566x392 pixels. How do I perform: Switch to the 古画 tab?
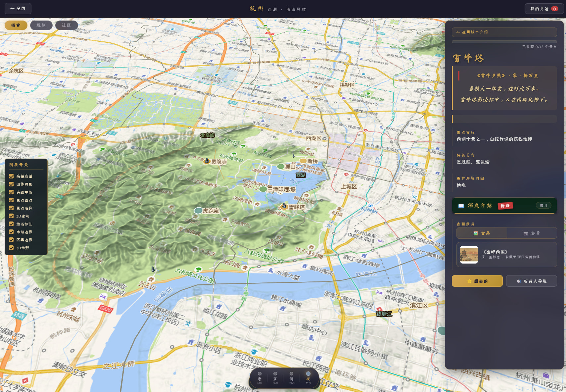point(482,233)
